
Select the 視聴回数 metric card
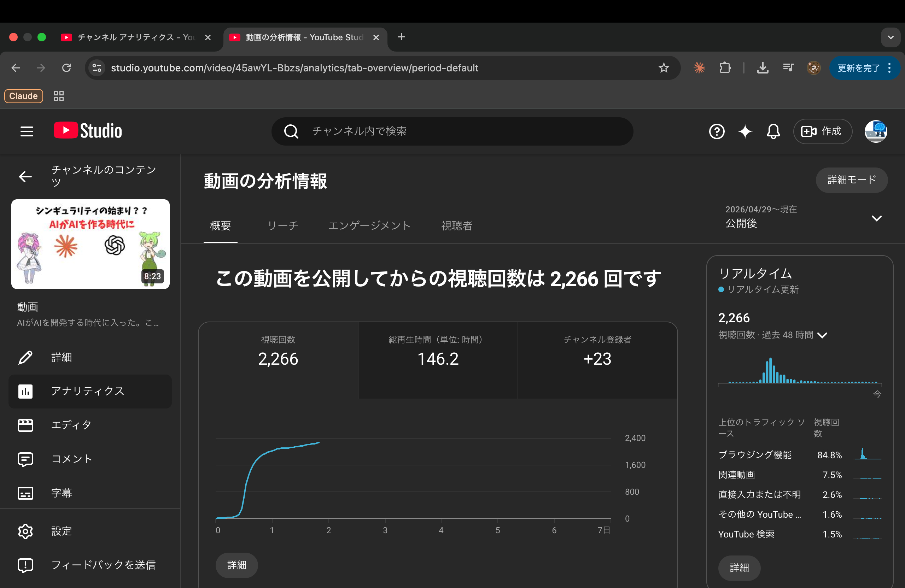pyautogui.click(x=278, y=360)
